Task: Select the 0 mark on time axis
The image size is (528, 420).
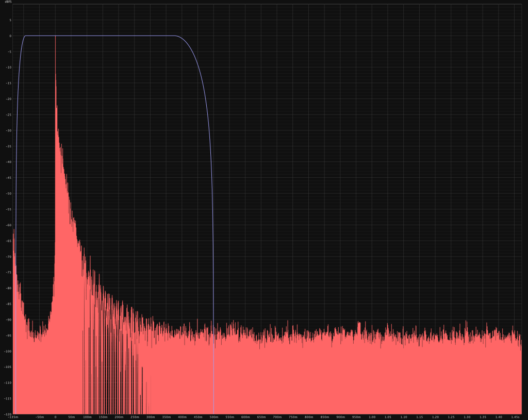Action: 55,417
